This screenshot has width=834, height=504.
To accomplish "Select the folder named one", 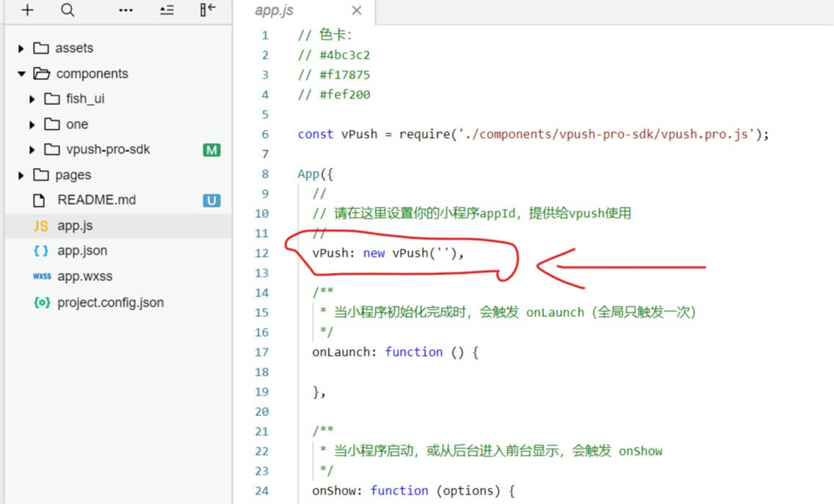I will pos(77,125).
